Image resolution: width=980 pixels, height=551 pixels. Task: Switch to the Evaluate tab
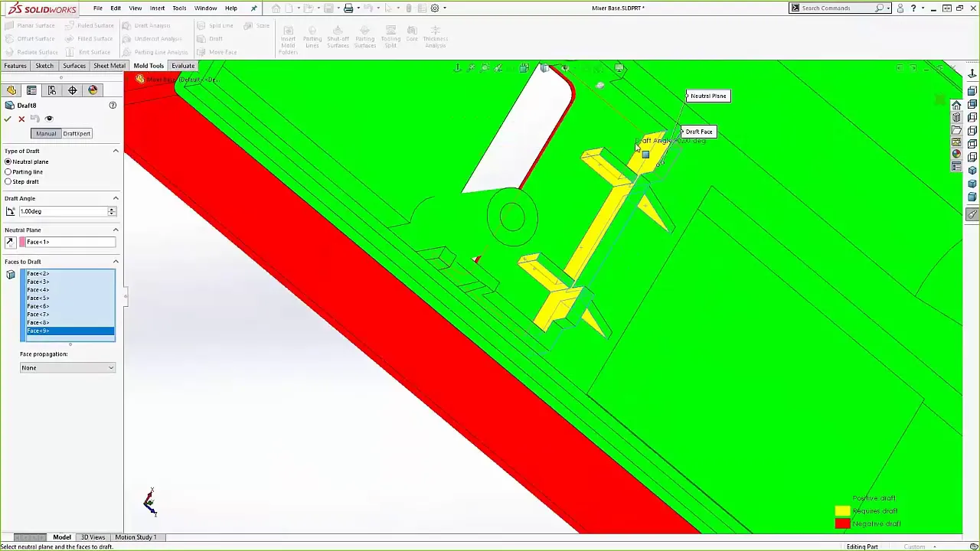(x=183, y=66)
